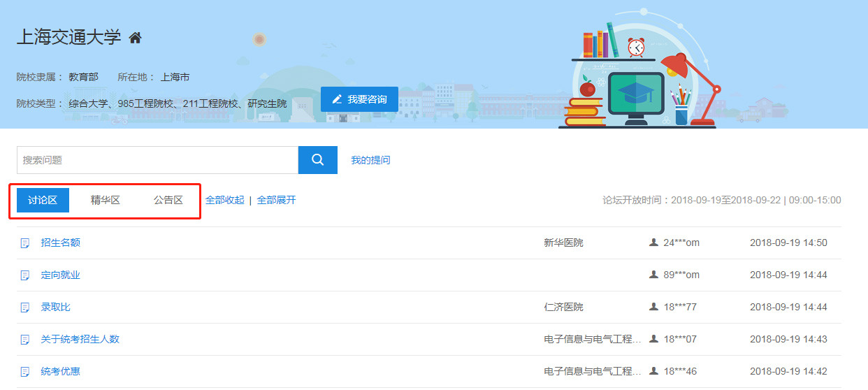The image size is (868, 390).
Task: Click the document icon for 录取比
Action: point(25,308)
